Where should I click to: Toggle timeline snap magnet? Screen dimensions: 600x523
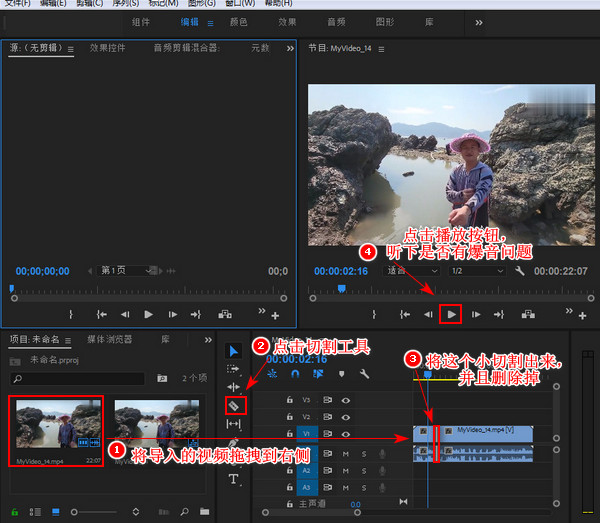click(295, 374)
